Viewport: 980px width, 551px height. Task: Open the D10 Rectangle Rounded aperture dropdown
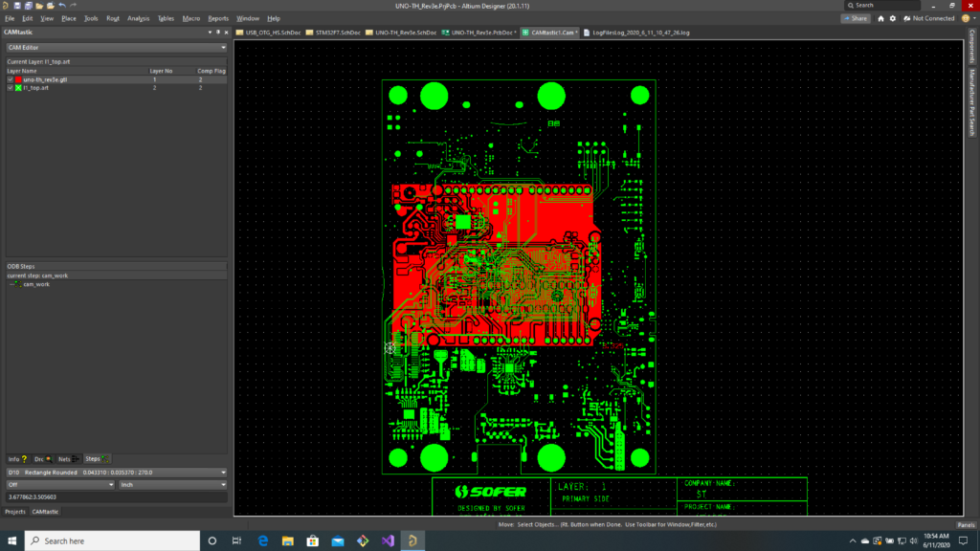pyautogui.click(x=223, y=473)
